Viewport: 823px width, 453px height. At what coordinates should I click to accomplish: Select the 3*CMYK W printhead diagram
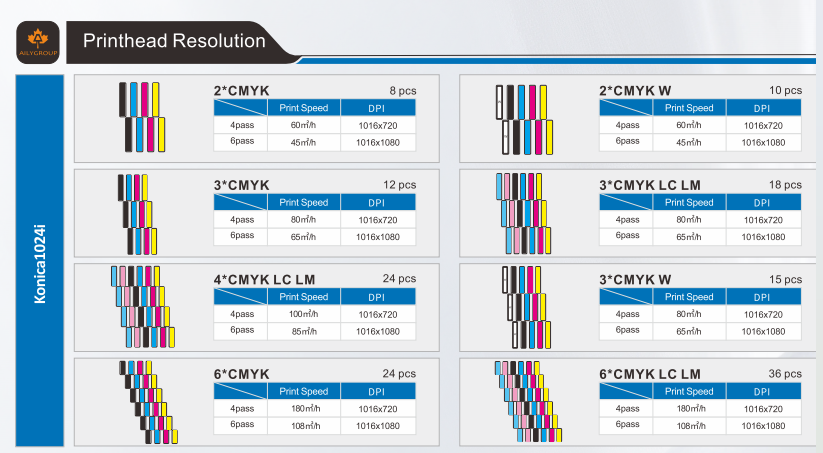click(523, 308)
